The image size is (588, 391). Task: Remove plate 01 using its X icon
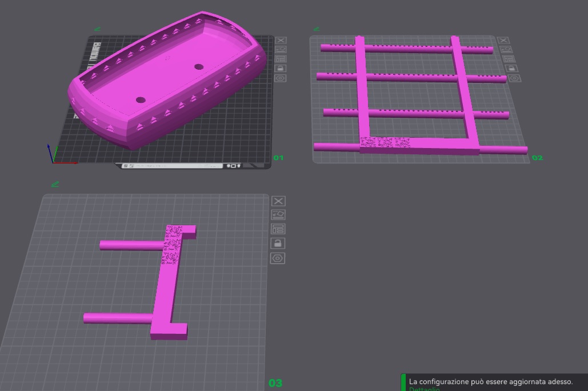coord(280,41)
